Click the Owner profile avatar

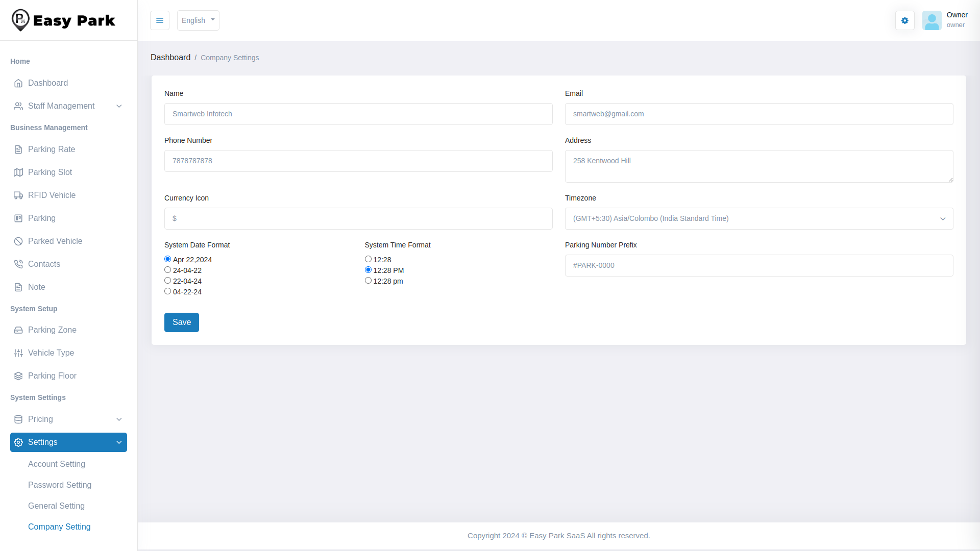click(932, 20)
